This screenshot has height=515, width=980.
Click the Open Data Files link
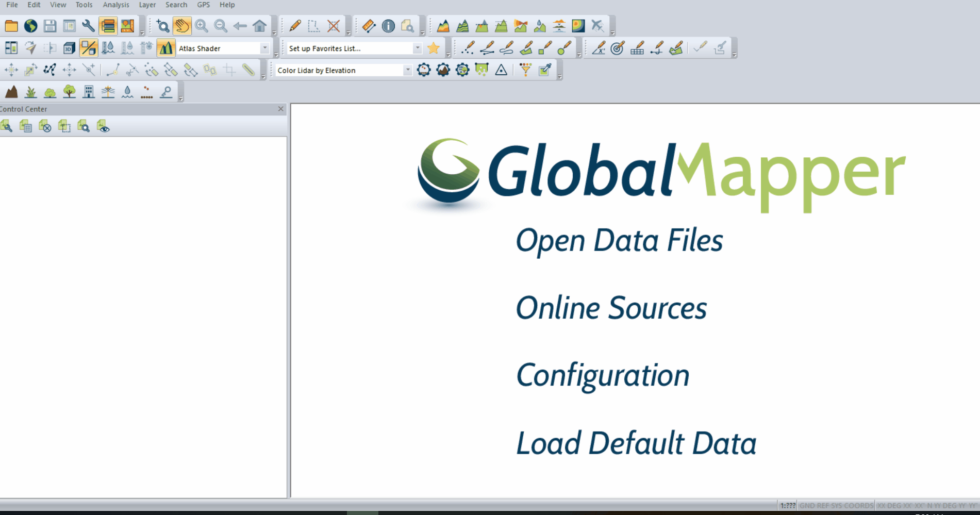tap(619, 241)
